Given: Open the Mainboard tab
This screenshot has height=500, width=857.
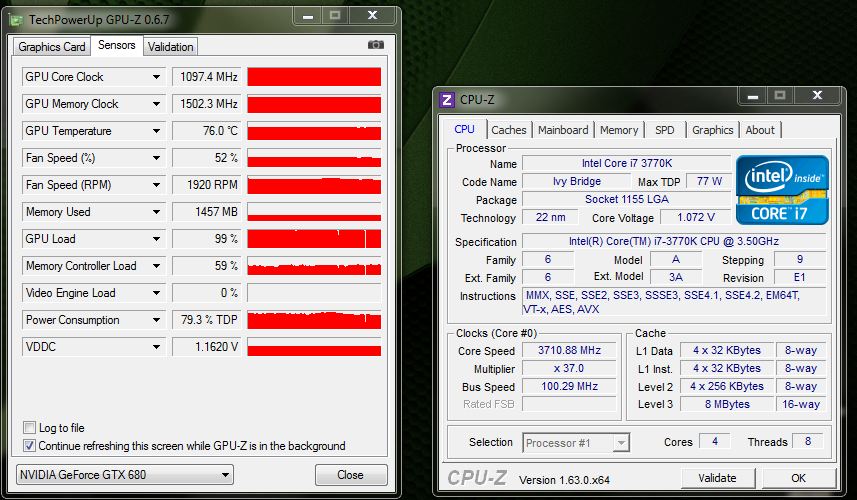Looking at the screenshot, I should tap(563, 130).
